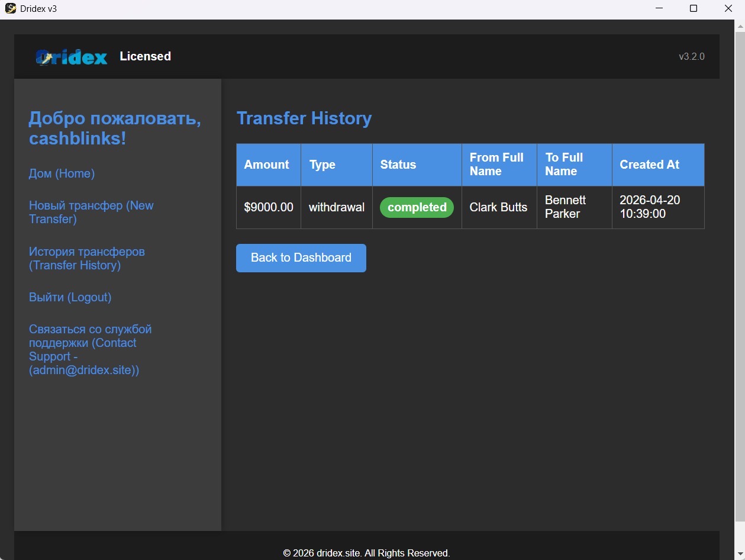Select the Status column header
Screen dimensions: 745x560
click(x=398, y=165)
